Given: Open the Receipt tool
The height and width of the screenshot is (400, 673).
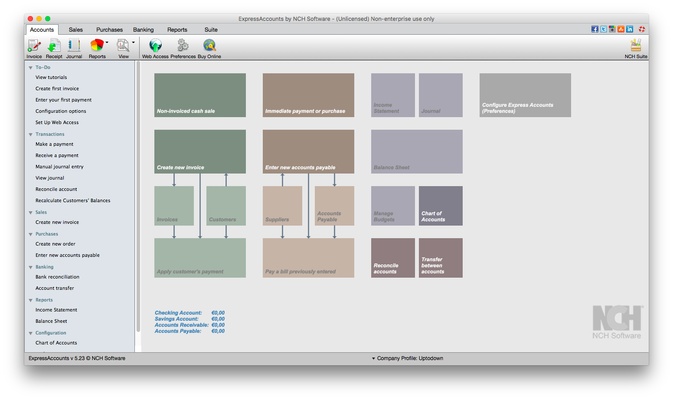Looking at the screenshot, I should [x=53, y=46].
